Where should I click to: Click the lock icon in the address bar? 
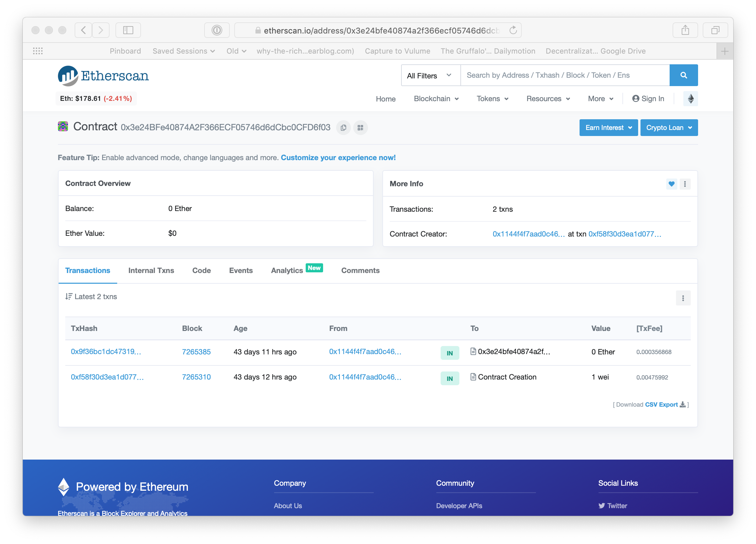click(258, 30)
